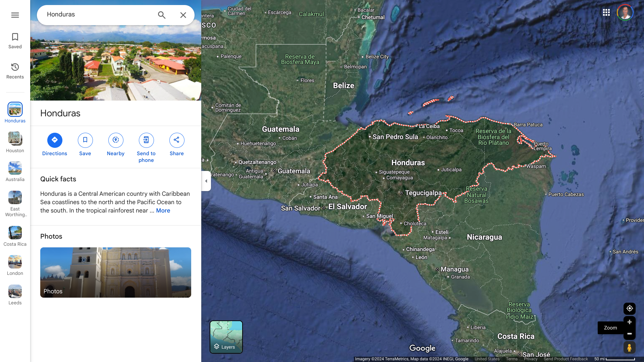This screenshot has width=644, height=362.
Task: Click the search magnifier icon
Action: click(x=162, y=15)
